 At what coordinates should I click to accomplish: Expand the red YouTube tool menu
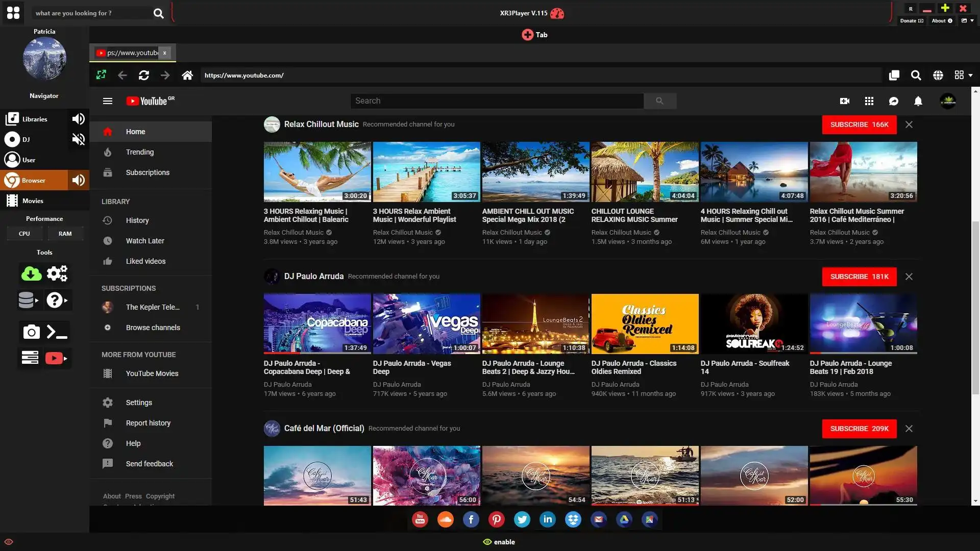tap(56, 358)
